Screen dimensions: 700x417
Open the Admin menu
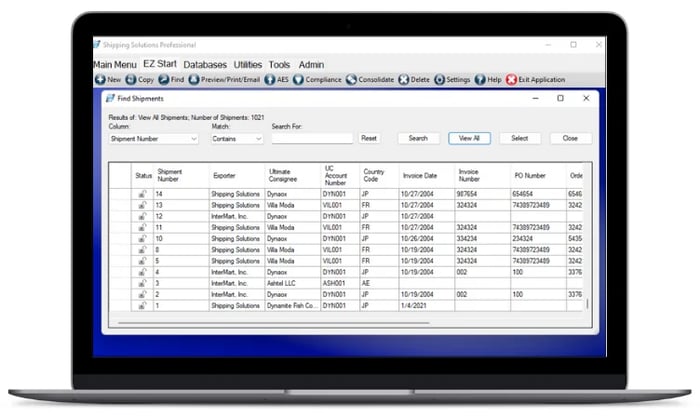[x=311, y=65]
